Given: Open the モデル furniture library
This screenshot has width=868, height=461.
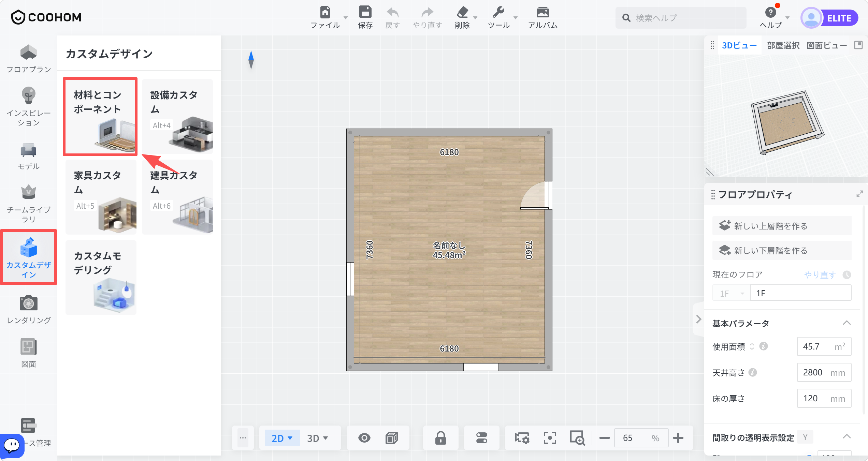Looking at the screenshot, I should tap(29, 157).
